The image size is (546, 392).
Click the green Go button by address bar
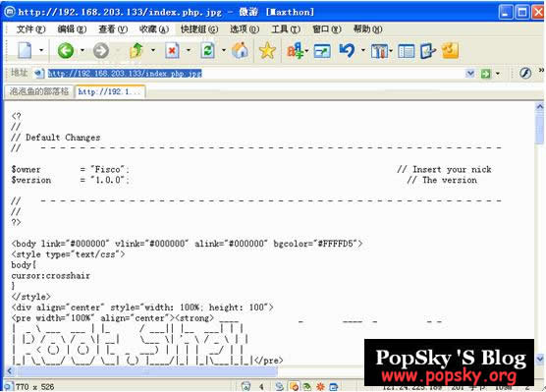point(485,74)
